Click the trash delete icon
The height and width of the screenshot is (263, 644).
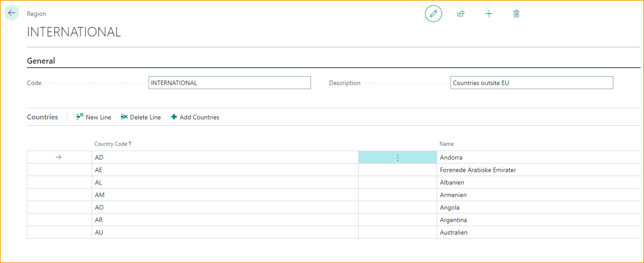pos(516,14)
